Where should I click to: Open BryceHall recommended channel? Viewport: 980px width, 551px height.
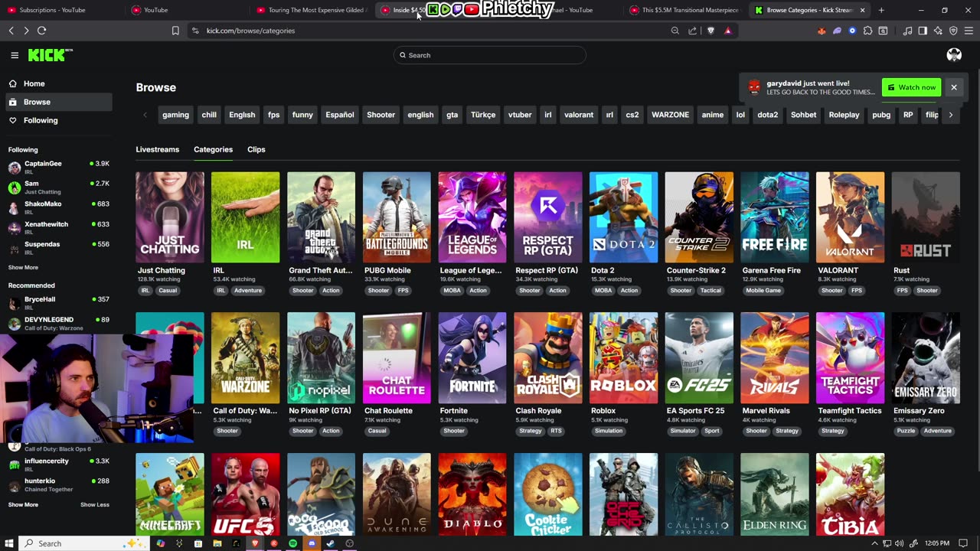click(x=59, y=303)
